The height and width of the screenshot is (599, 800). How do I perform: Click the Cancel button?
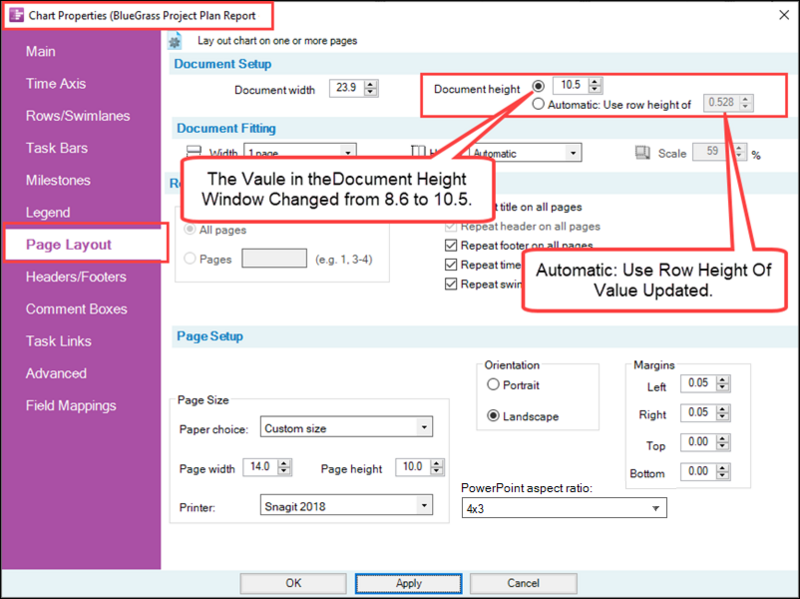coord(523,583)
